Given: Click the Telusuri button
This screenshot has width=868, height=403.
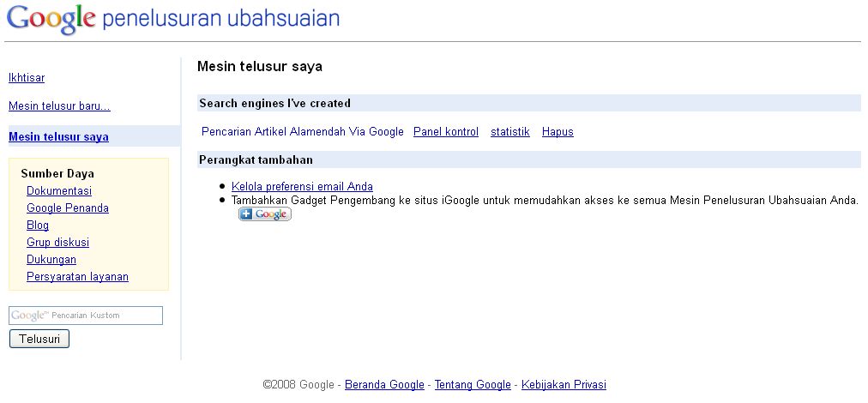Looking at the screenshot, I should pos(39,339).
